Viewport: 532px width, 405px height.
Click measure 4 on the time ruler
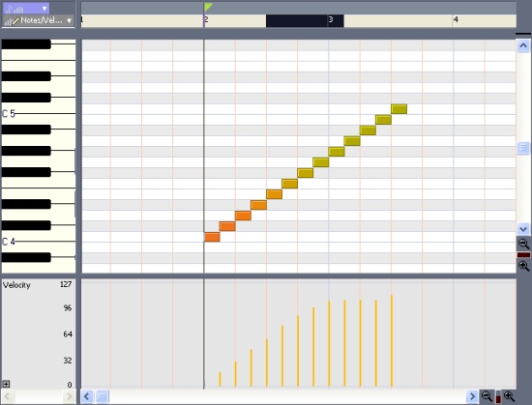(456, 19)
